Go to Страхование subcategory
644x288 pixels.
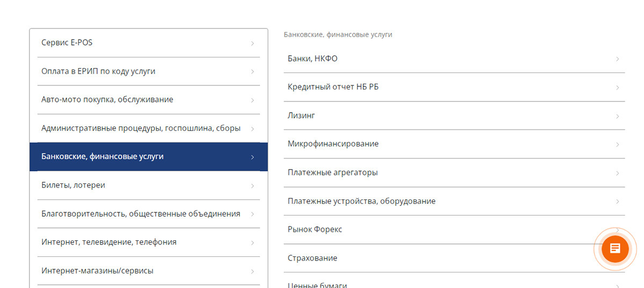[x=312, y=259]
